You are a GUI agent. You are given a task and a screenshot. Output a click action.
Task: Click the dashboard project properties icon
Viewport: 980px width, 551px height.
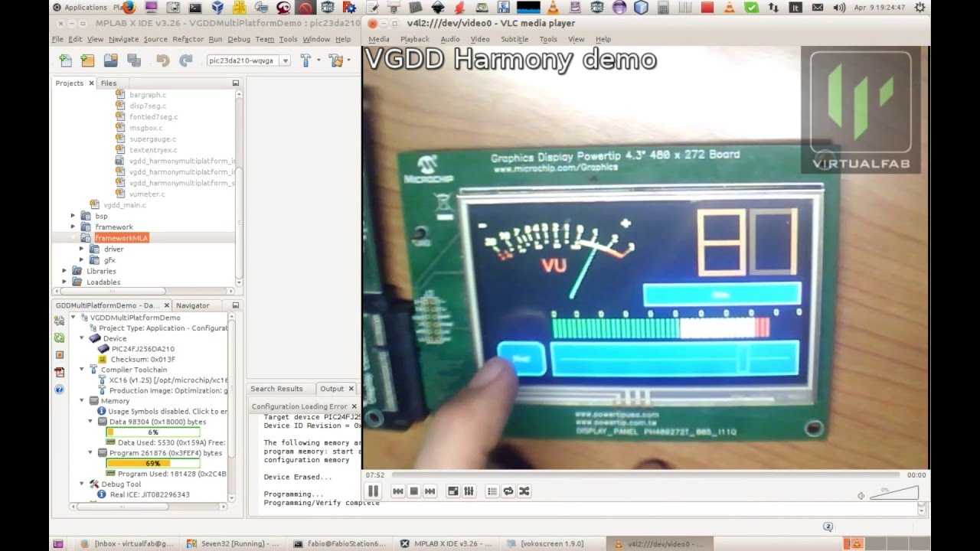click(60, 321)
